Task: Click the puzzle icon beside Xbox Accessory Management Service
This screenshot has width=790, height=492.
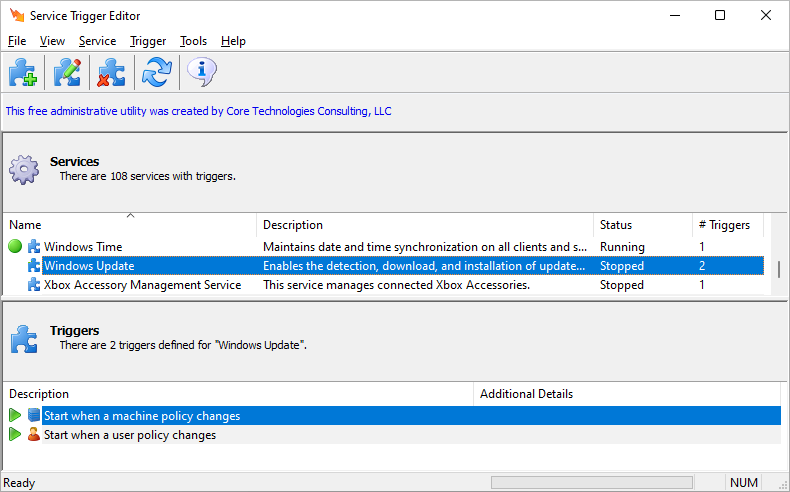Action: pyautogui.click(x=34, y=285)
